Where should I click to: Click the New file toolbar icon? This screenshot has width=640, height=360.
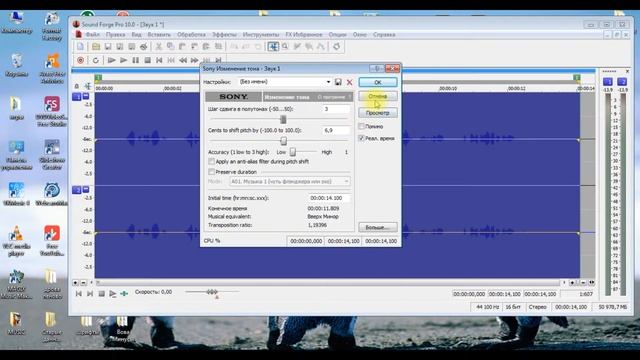click(x=80, y=47)
